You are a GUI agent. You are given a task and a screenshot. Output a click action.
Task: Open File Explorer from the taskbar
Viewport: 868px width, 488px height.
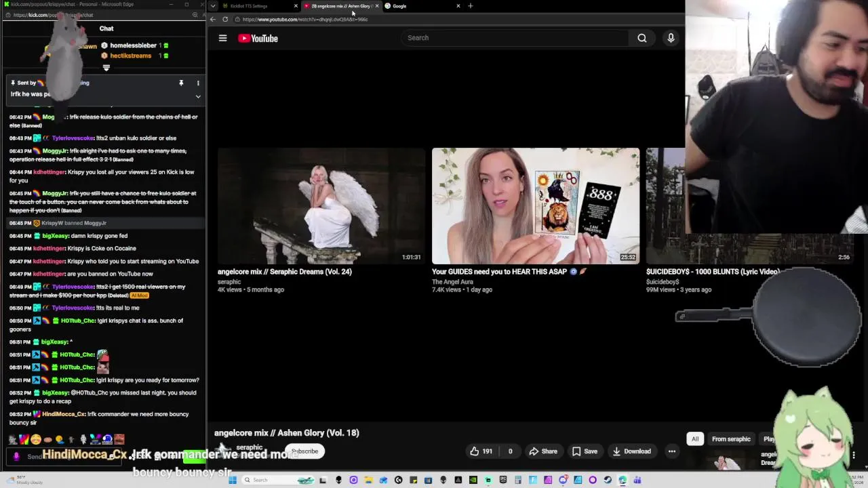tap(368, 480)
